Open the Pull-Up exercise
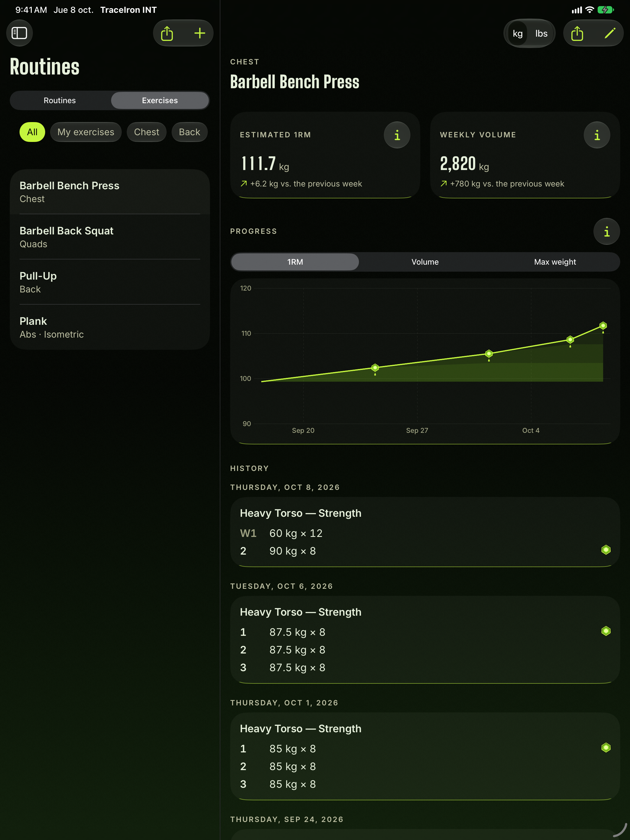The height and width of the screenshot is (840, 630). 110,282
